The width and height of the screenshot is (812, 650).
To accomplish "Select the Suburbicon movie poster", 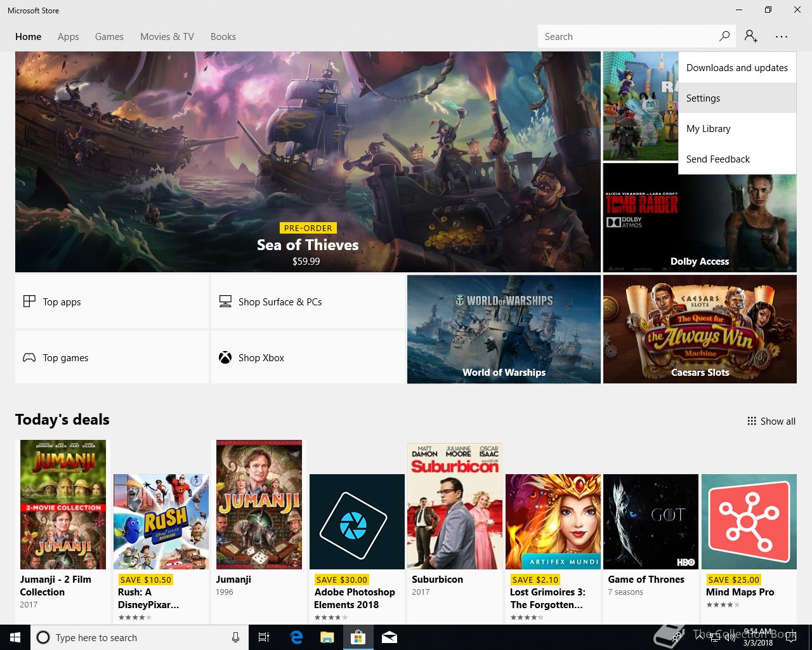I will click(455, 507).
